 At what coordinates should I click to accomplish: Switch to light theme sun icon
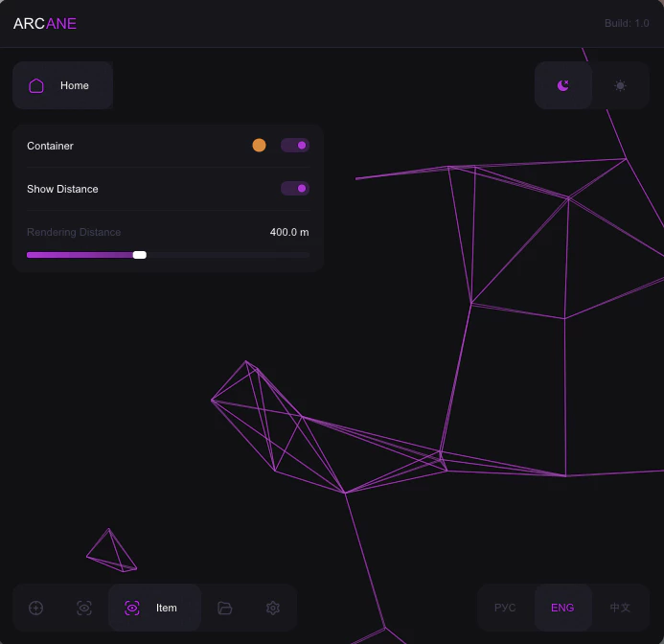click(x=620, y=85)
